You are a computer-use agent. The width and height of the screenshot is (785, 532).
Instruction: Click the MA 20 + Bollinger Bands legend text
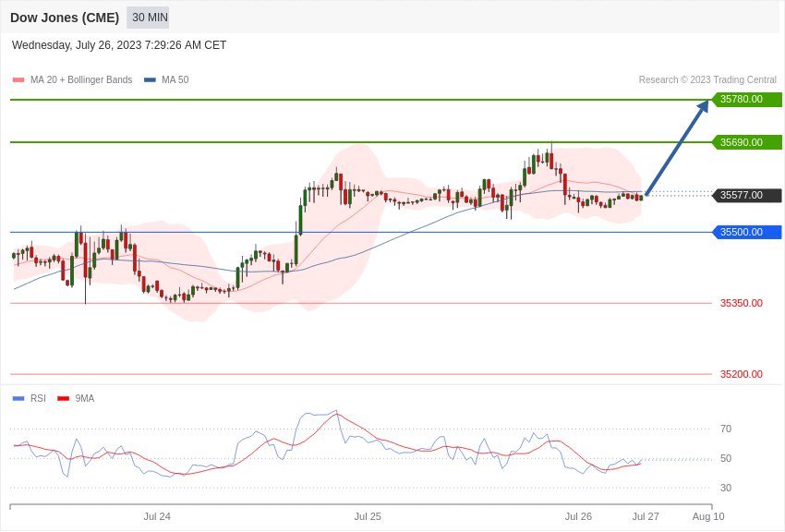(x=81, y=80)
